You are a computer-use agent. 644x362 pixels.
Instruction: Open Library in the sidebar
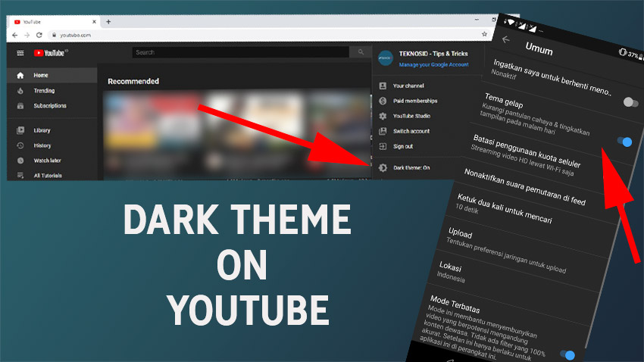(x=52, y=130)
